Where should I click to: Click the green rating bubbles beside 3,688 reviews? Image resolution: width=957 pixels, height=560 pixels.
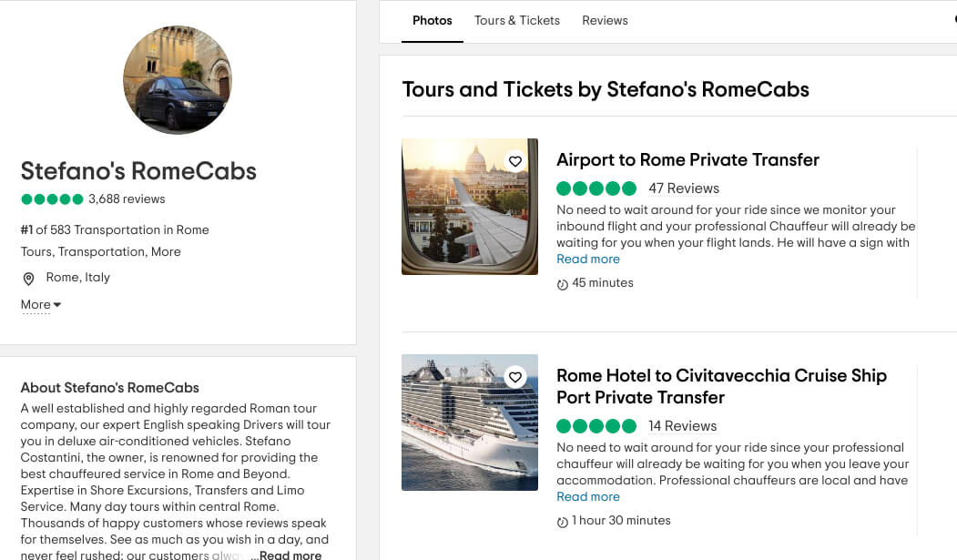coord(52,199)
